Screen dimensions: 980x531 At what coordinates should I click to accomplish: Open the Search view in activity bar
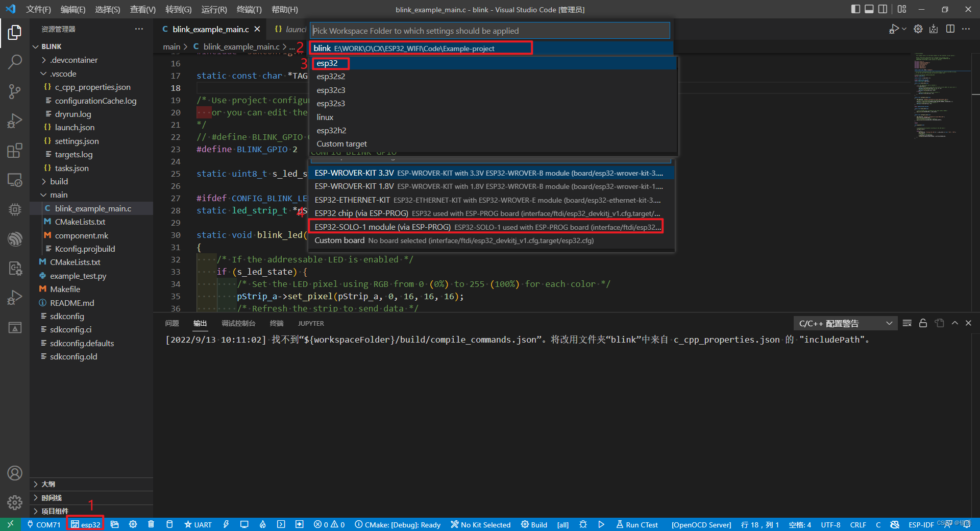pyautogui.click(x=15, y=62)
